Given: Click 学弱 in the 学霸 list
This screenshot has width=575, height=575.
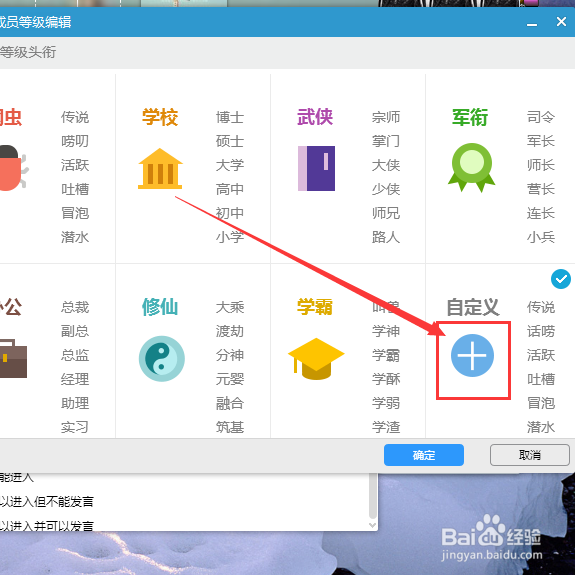Looking at the screenshot, I should [386, 403].
